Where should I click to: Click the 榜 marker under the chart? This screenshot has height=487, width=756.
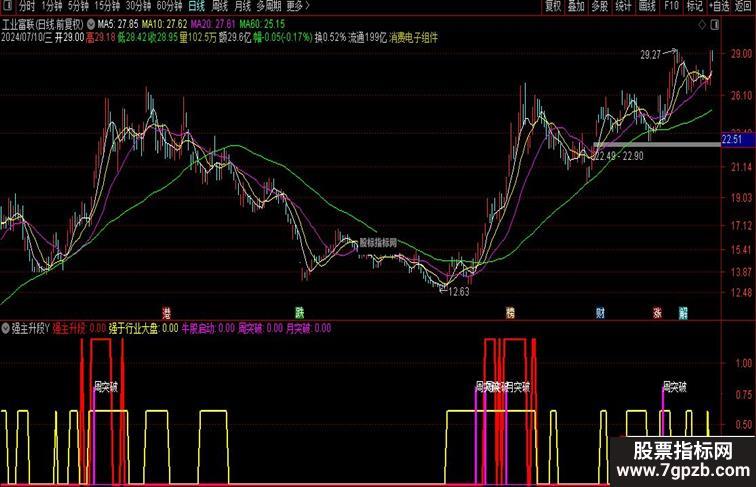tap(510, 313)
